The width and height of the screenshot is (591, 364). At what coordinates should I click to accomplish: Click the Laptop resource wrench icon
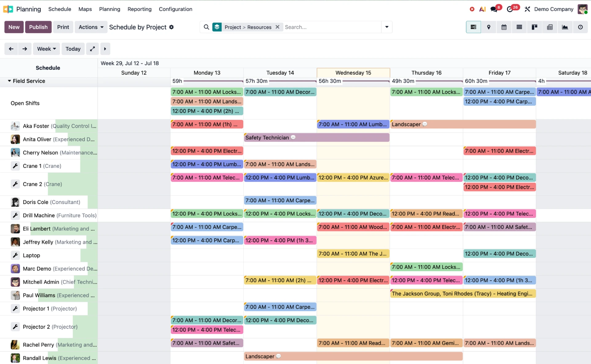pos(15,255)
